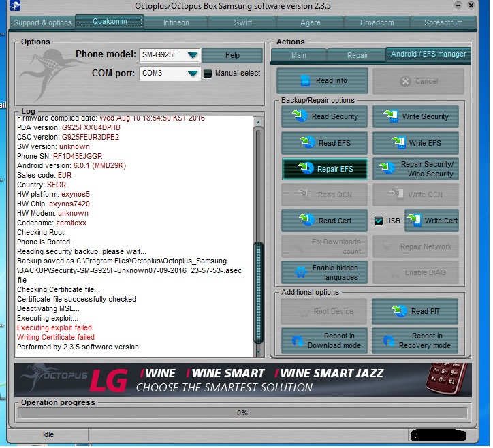
Task: Click the Read info button label
Action: pos(332,80)
